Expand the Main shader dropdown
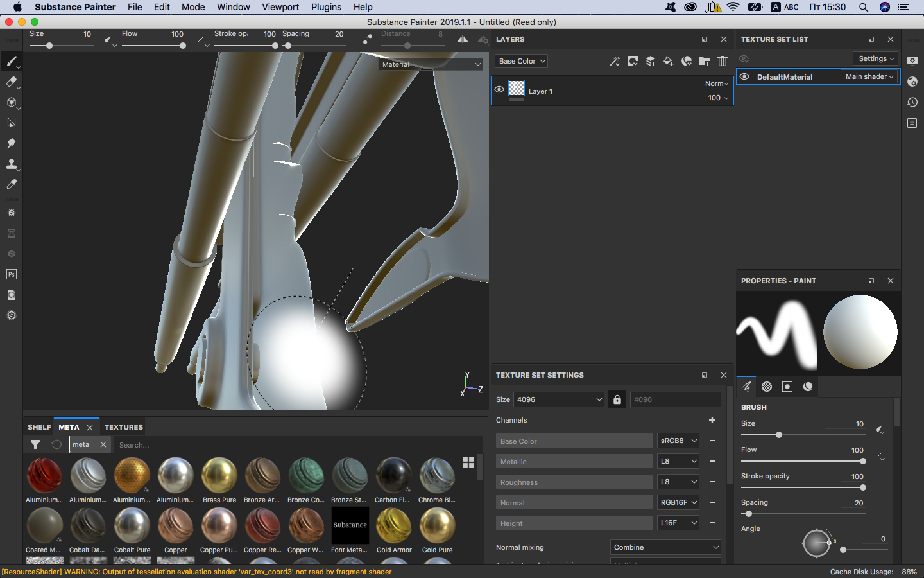 [869, 76]
